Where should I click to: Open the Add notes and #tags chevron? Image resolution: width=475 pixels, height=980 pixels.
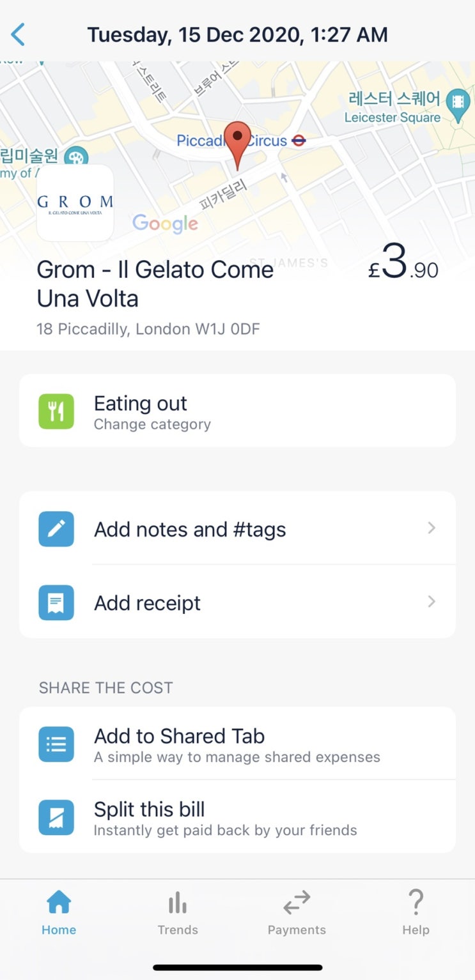432,528
